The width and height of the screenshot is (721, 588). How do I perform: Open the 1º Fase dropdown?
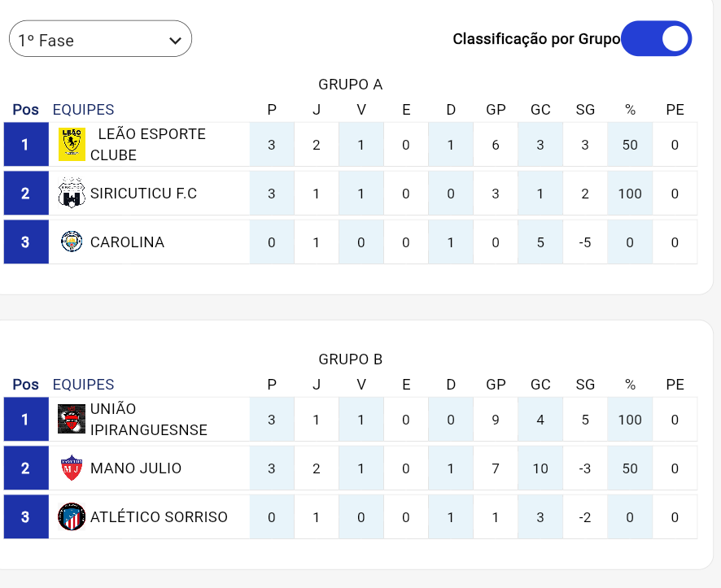99,39
